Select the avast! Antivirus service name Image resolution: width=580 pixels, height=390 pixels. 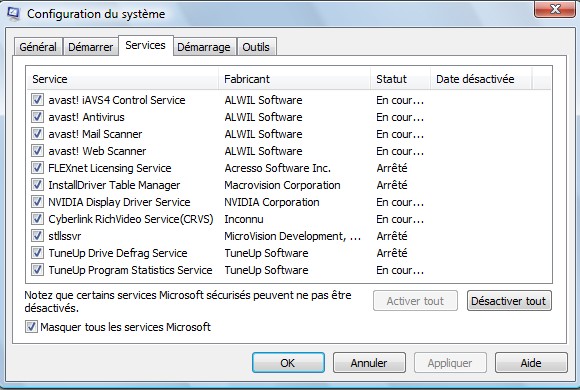pos(87,117)
